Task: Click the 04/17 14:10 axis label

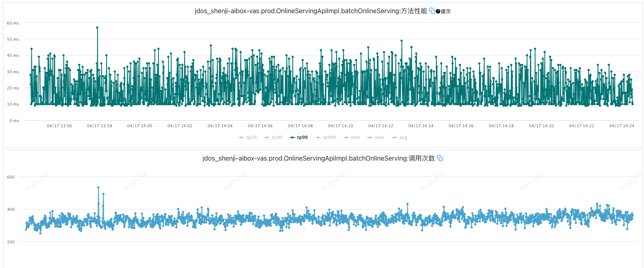Action: 341,126
